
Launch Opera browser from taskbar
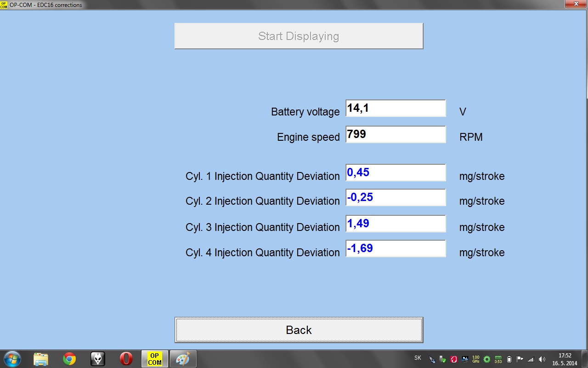126,359
